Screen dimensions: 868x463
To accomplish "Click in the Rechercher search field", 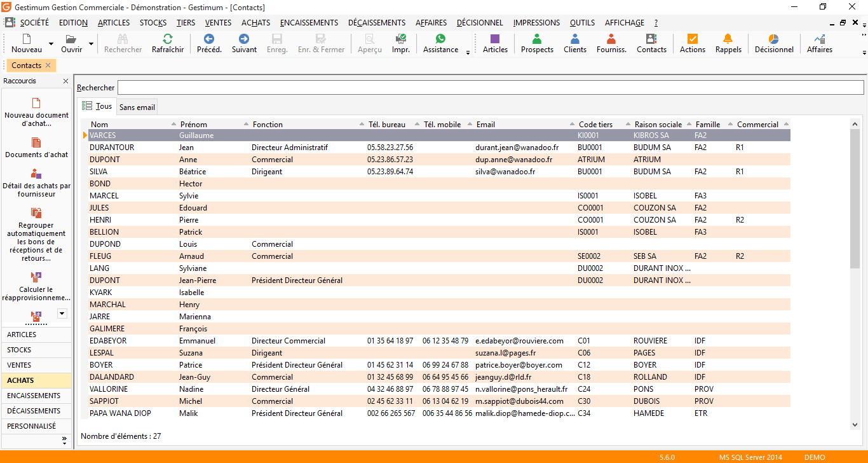I will click(491, 88).
